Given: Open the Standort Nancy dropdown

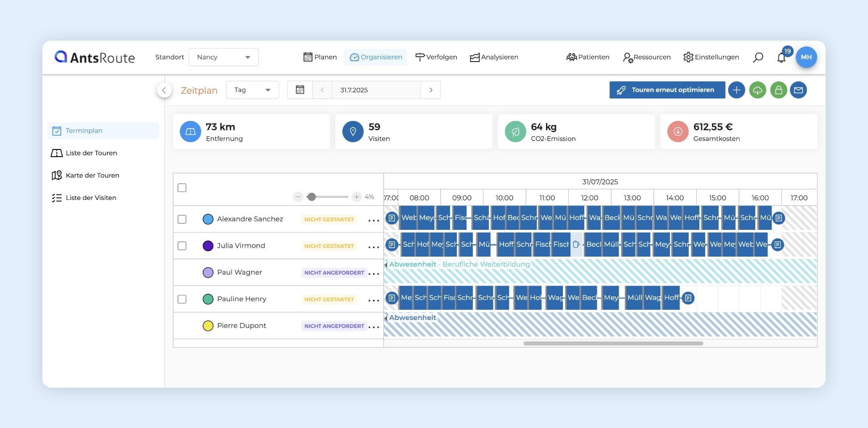Looking at the screenshot, I should tap(223, 57).
